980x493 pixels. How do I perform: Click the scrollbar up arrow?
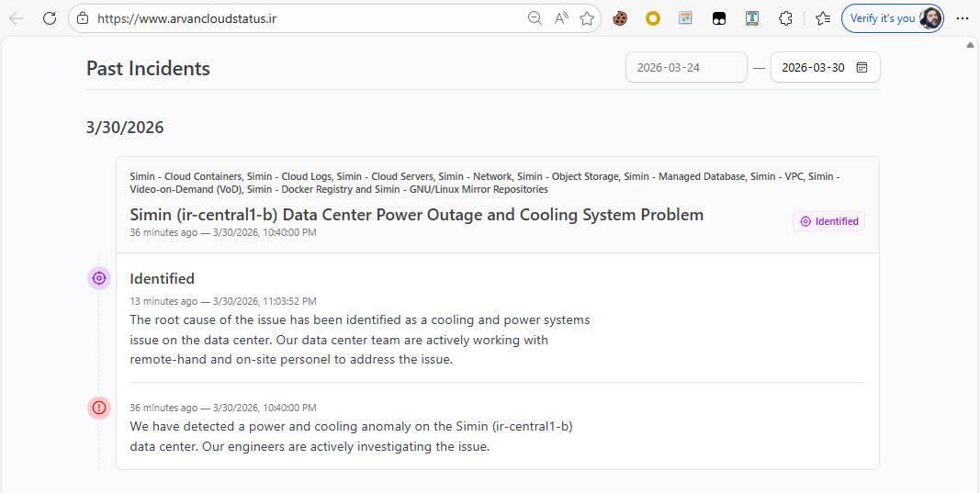(x=970, y=45)
